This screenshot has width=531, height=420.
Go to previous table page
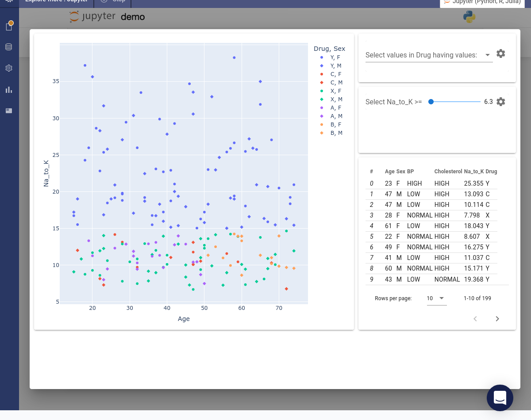[x=475, y=319]
